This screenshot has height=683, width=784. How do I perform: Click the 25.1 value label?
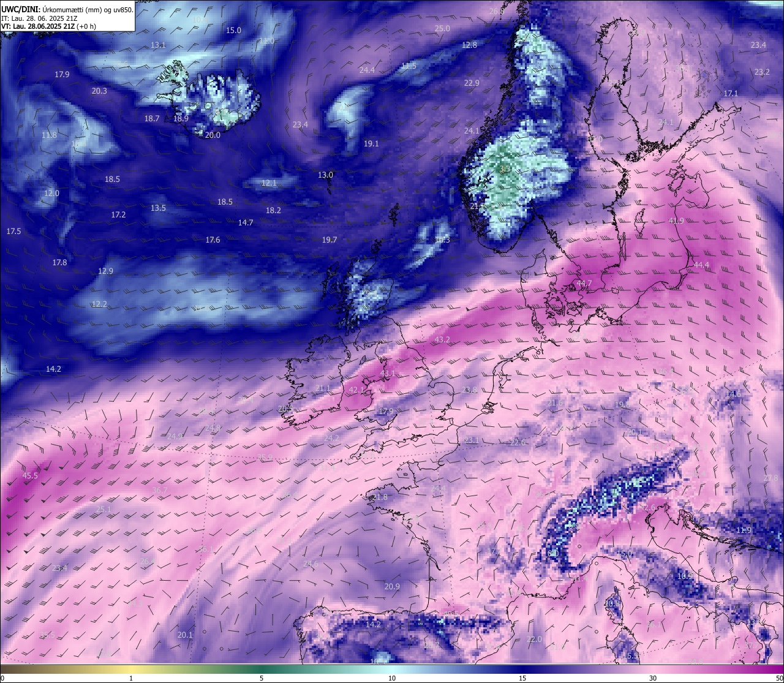(104, 509)
